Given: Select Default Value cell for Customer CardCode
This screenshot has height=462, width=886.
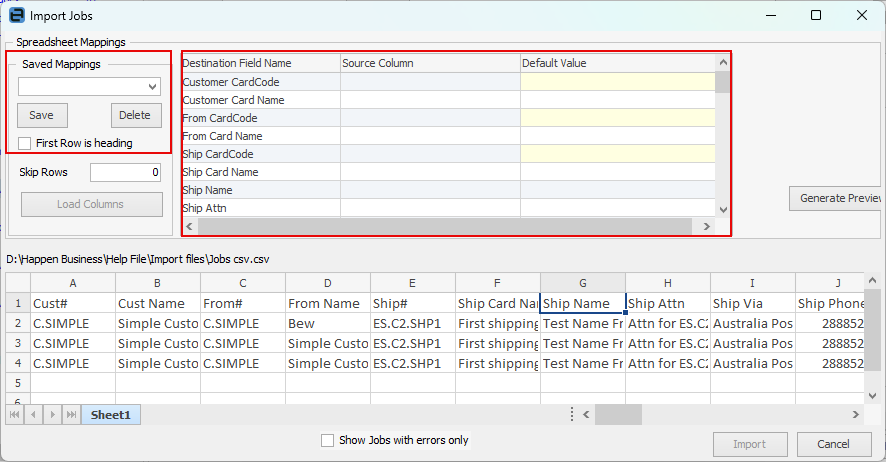Looking at the screenshot, I should (x=618, y=82).
